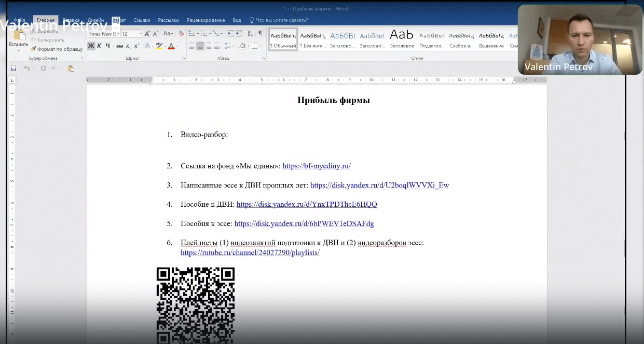644x344 pixels.
Task: Align text to the left
Action: tap(191, 46)
